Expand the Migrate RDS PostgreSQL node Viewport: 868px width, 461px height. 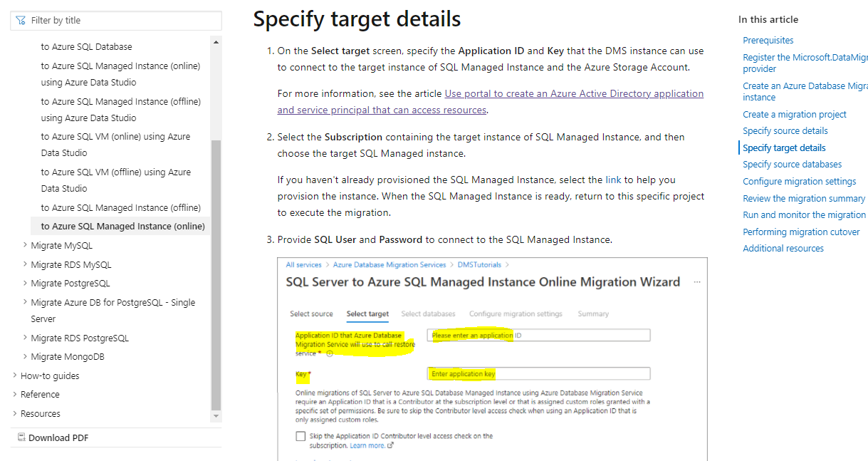(26, 338)
